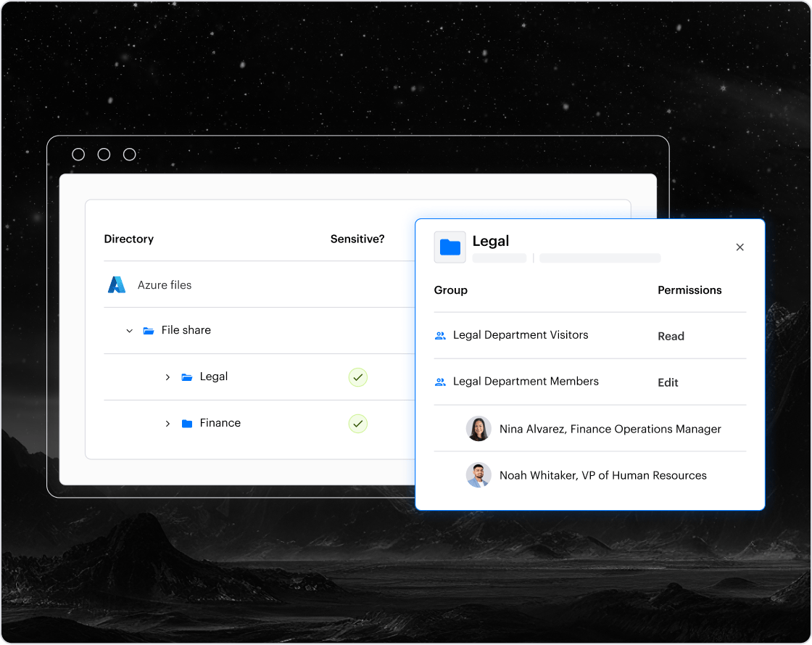Click the Read permission for Visitors

tap(671, 336)
